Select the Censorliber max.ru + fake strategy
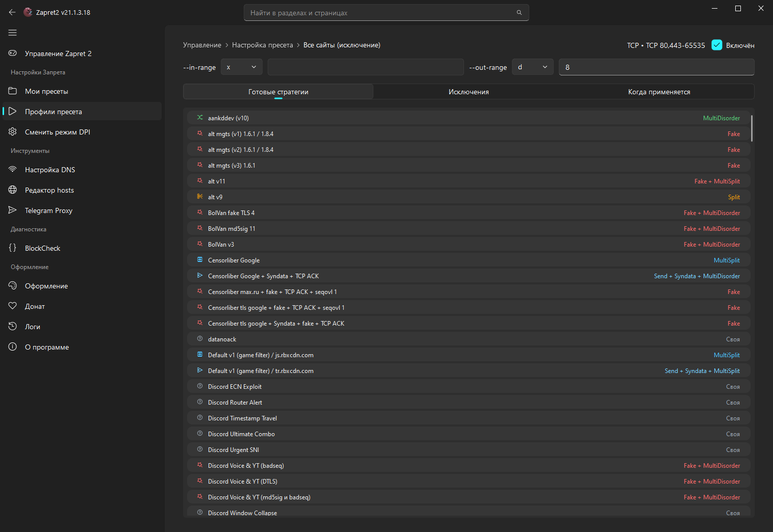The image size is (773, 532). tap(469, 291)
